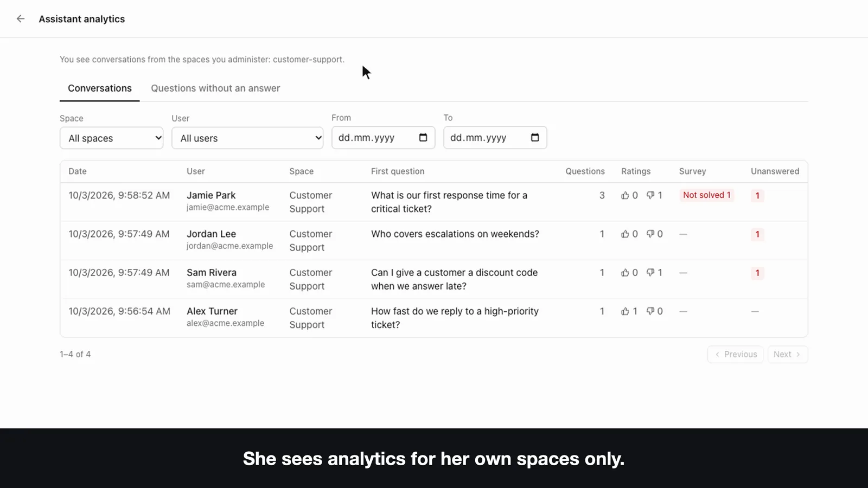
Task: Click email sam@acme.example
Action: (x=226, y=285)
